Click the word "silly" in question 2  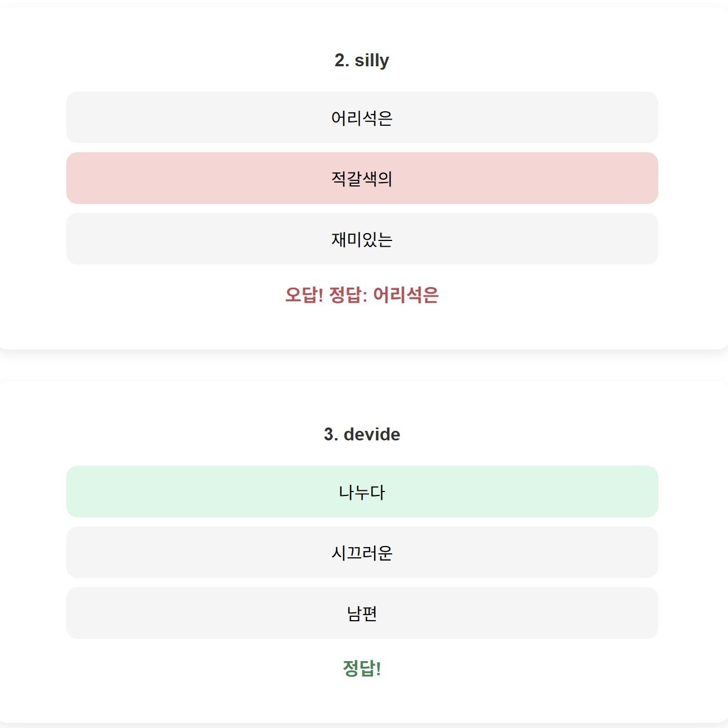[371, 60]
